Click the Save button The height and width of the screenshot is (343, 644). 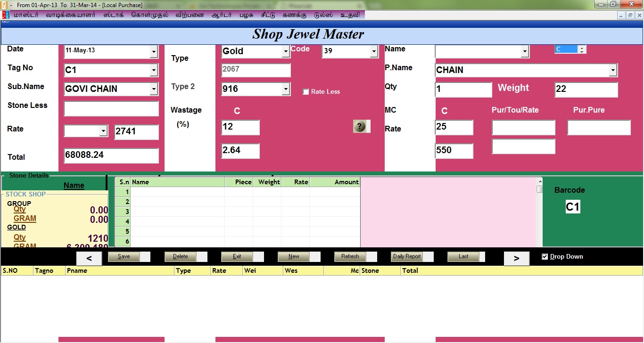click(x=124, y=257)
